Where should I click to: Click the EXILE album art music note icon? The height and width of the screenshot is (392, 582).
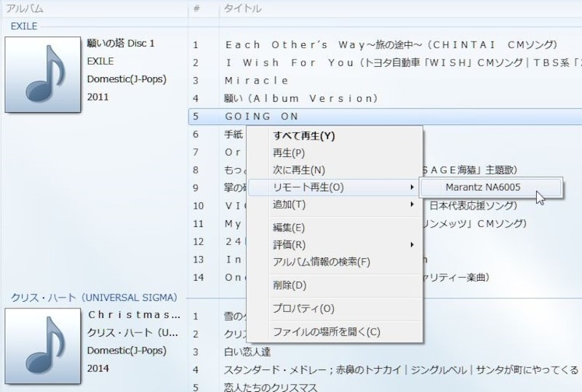43,75
